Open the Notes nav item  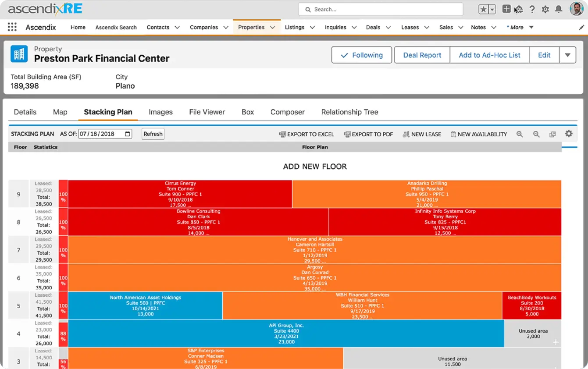478,27
